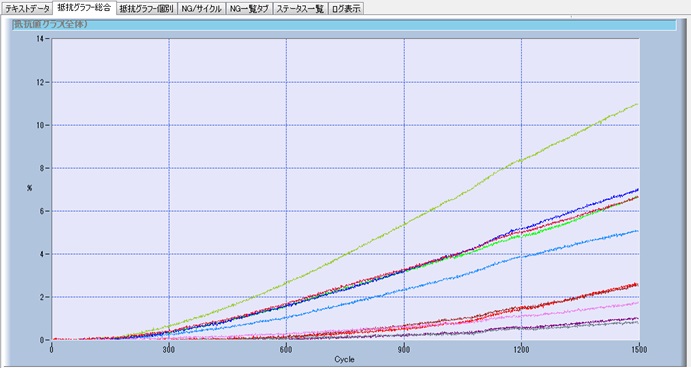Show the ログ表示 tab
This screenshot has width=691, height=368.
tap(346, 8)
